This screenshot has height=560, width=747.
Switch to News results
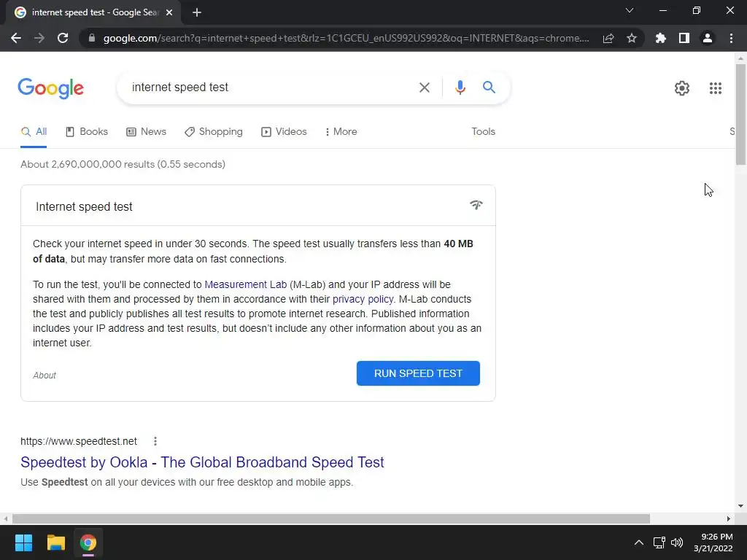point(146,132)
